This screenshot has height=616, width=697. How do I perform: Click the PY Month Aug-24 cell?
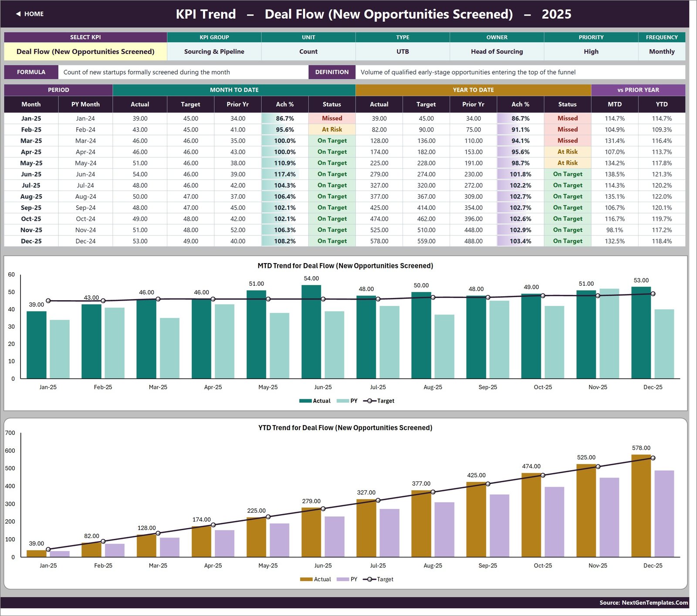click(x=85, y=196)
